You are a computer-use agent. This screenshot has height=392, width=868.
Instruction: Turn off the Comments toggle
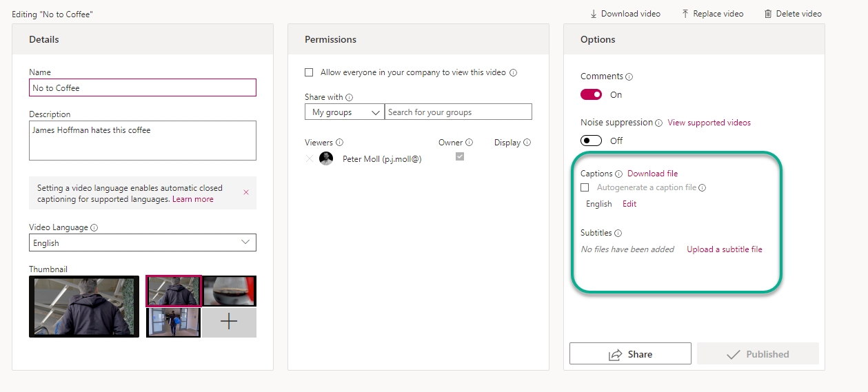click(591, 94)
